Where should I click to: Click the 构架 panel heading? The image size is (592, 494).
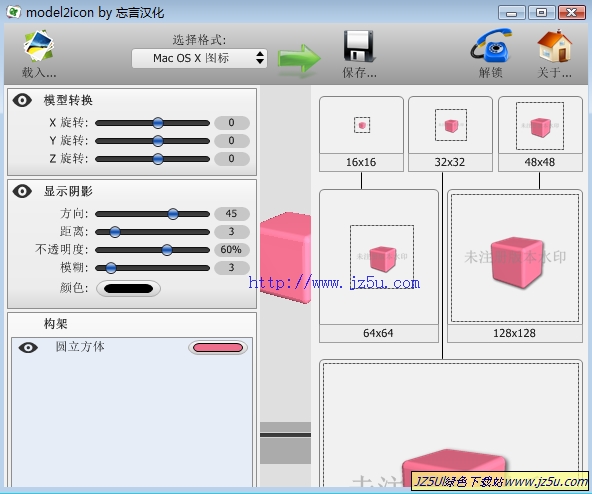56,324
